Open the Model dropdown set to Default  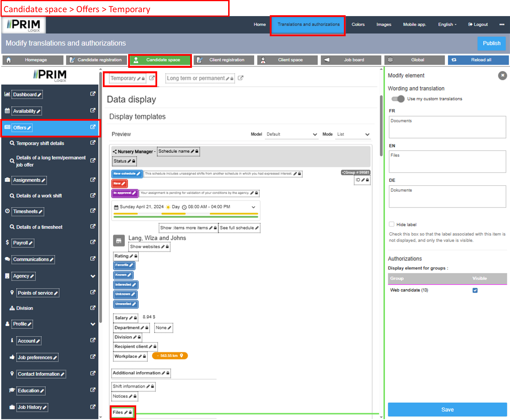point(291,134)
